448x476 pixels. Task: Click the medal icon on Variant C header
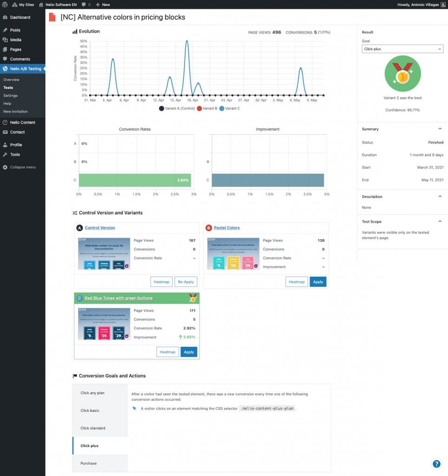[x=192, y=298]
